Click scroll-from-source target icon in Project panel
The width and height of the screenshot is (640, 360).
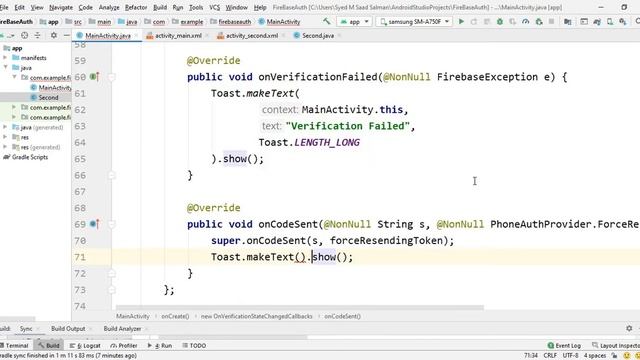(x=24, y=36)
